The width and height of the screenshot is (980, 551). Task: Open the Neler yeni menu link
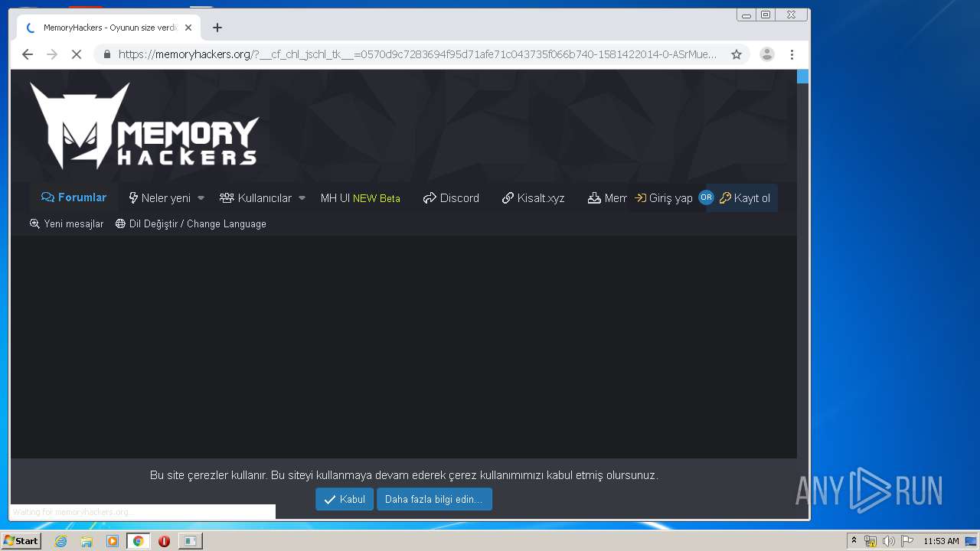coord(159,197)
